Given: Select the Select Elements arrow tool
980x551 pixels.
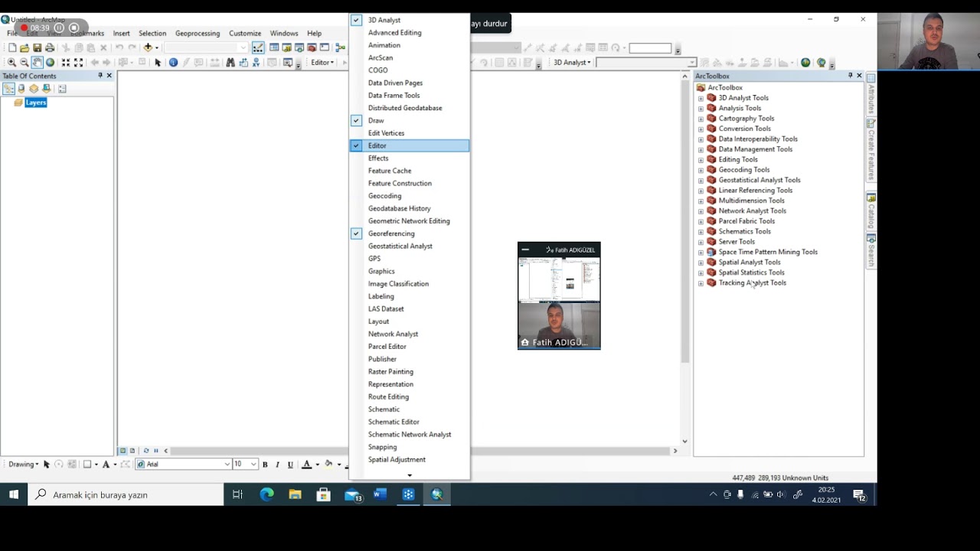Looking at the screenshot, I should [x=158, y=63].
